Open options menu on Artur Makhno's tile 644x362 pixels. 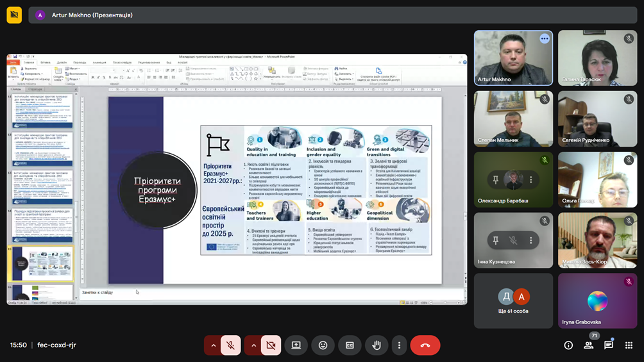(x=545, y=38)
